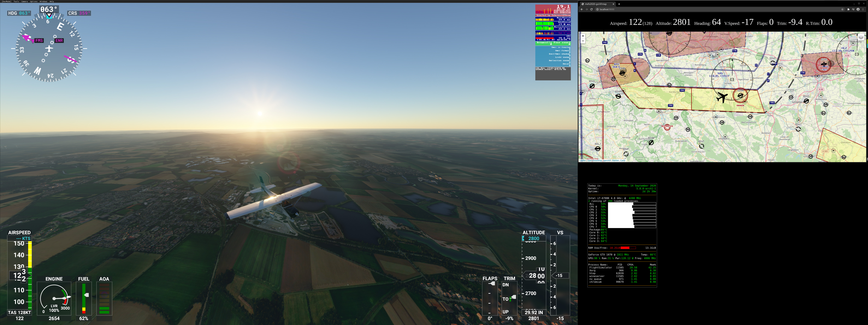Click the selected altitude 2800 readout
The width and height of the screenshot is (868, 325).
(534, 238)
